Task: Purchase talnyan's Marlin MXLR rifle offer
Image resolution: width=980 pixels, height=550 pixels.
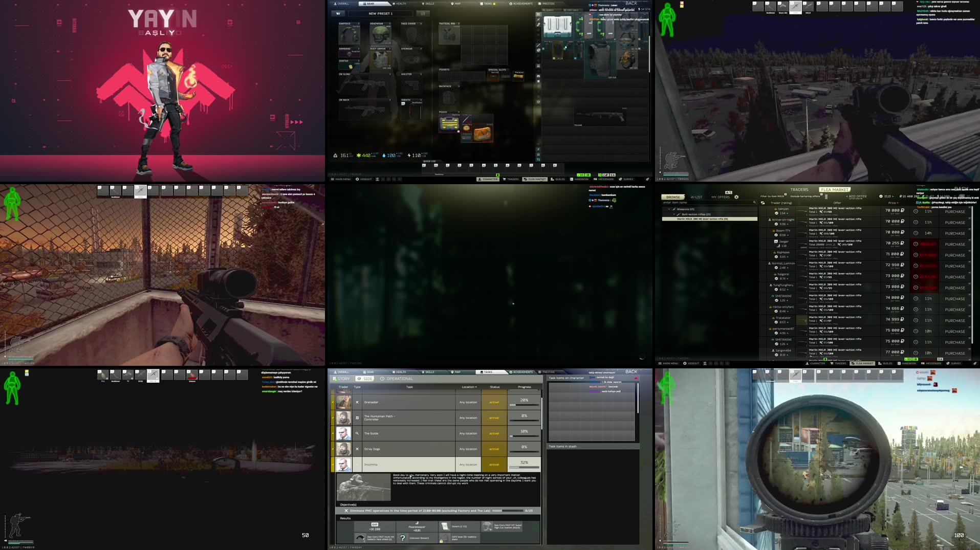Action: point(955,211)
